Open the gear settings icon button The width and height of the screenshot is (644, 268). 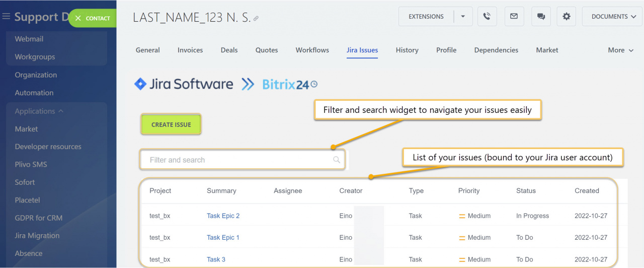click(567, 16)
